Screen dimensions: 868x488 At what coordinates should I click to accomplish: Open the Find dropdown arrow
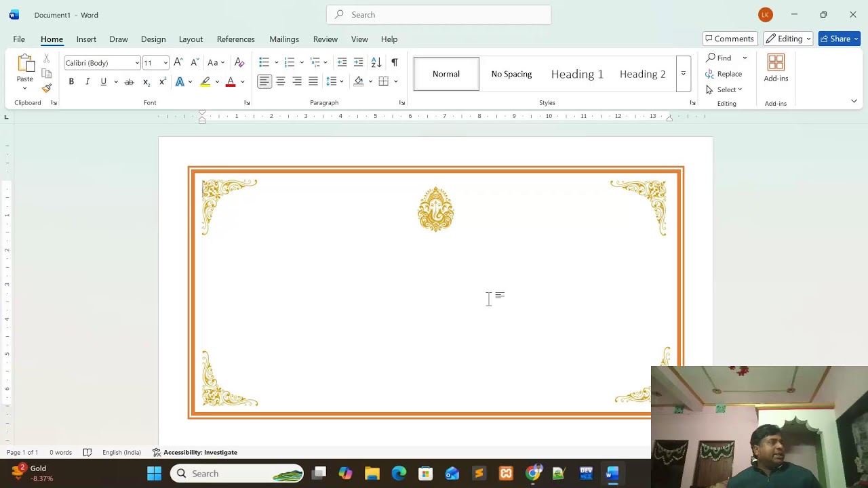tap(745, 58)
